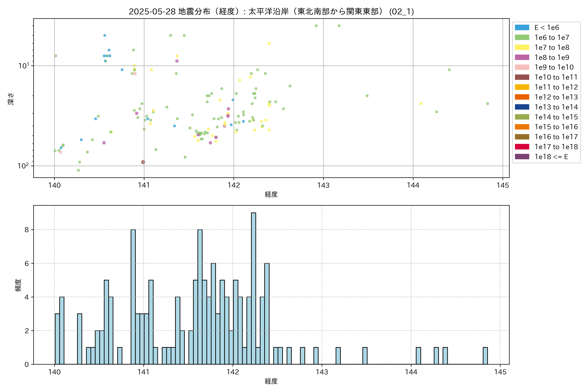The width and height of the screenshot is (588, 392).
Task: Click the red 1e17 to 1e18 swatch
Action: pyautogui.click(x=522, y=147)
